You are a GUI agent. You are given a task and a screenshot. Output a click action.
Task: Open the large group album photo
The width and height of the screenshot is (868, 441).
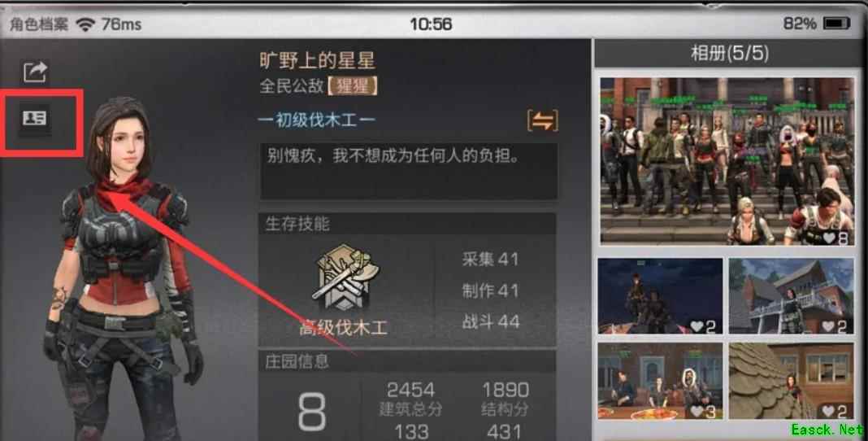[727, 161]
